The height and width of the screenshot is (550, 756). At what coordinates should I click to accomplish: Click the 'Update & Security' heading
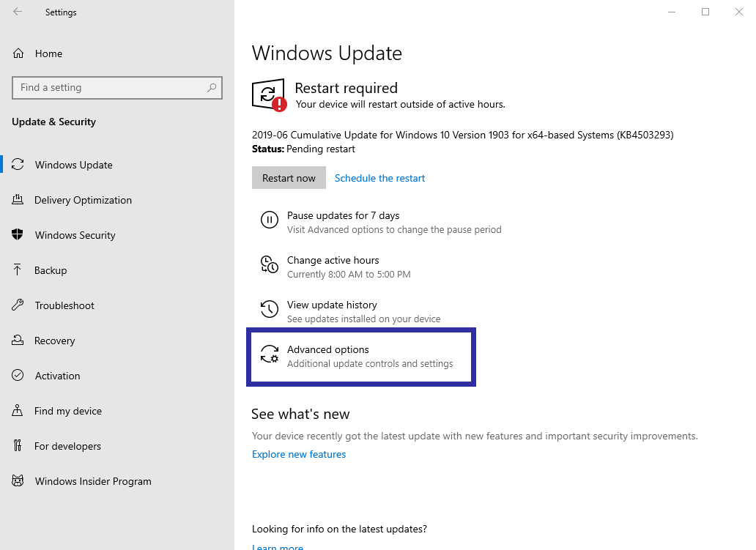pyautogui.click(x=54, y=122)
